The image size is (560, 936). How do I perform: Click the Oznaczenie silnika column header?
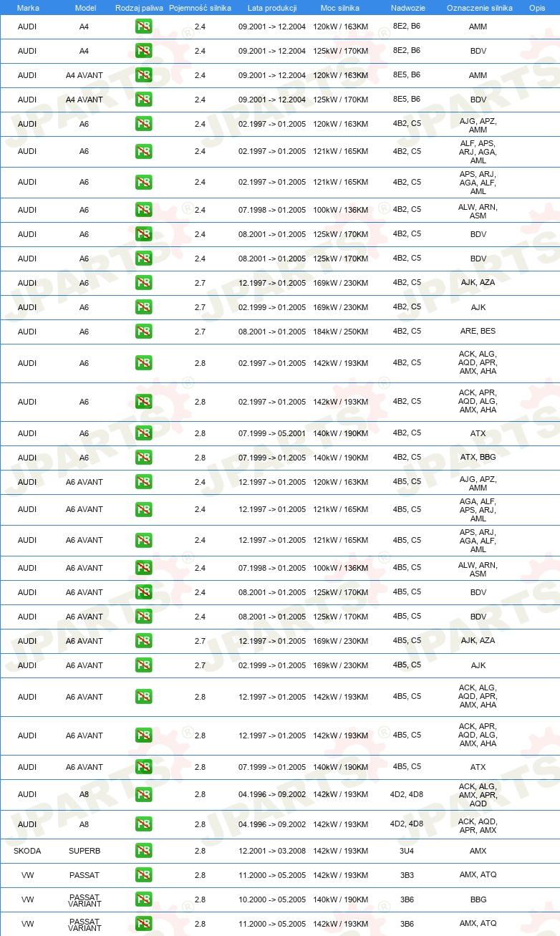tap(479, 8)
